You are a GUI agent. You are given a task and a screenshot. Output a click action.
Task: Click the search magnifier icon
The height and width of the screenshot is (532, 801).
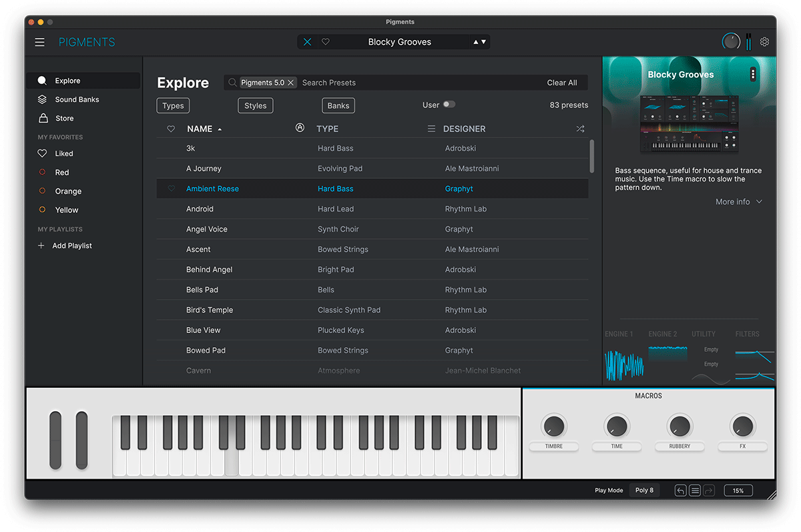click(x=232, y=83)
